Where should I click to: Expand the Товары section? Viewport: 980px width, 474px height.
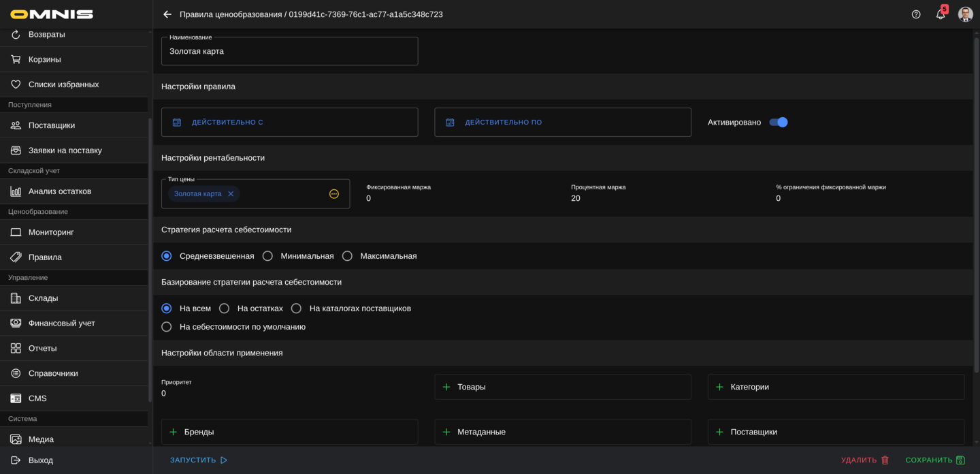[562, 387]
